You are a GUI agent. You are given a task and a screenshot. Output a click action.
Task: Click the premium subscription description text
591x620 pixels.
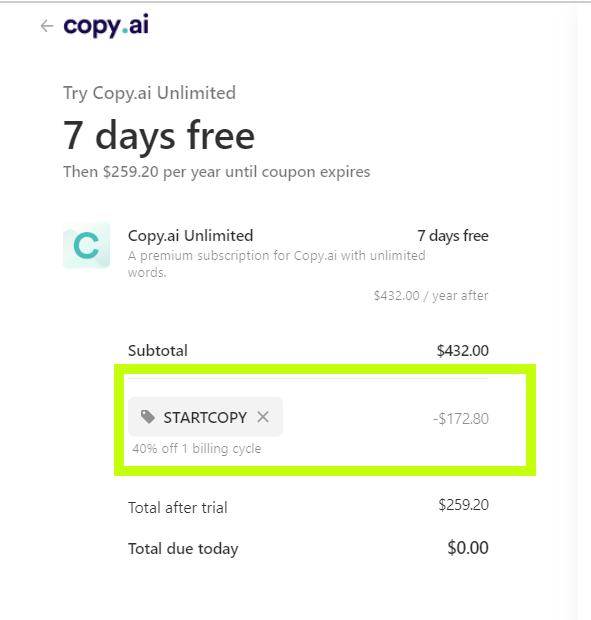click(x=277, y=264)
